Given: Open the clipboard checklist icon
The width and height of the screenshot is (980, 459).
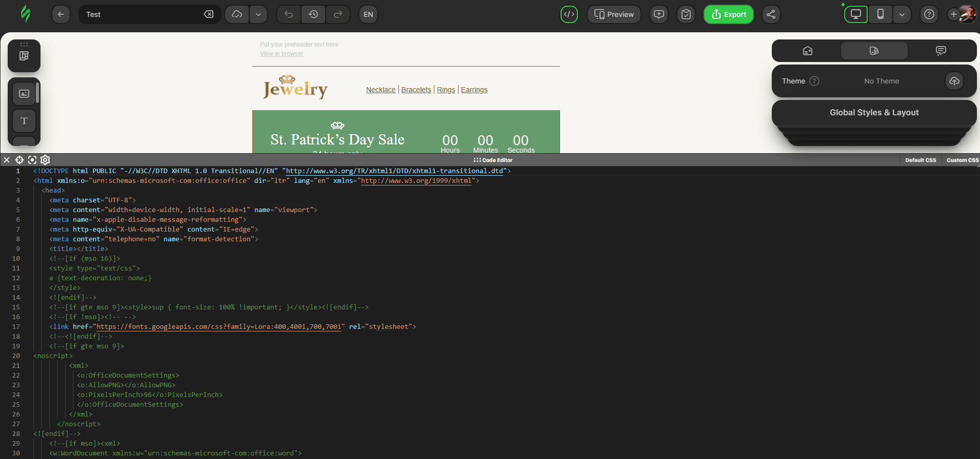Looking at the screenshot, I should (x=686, y=14).
